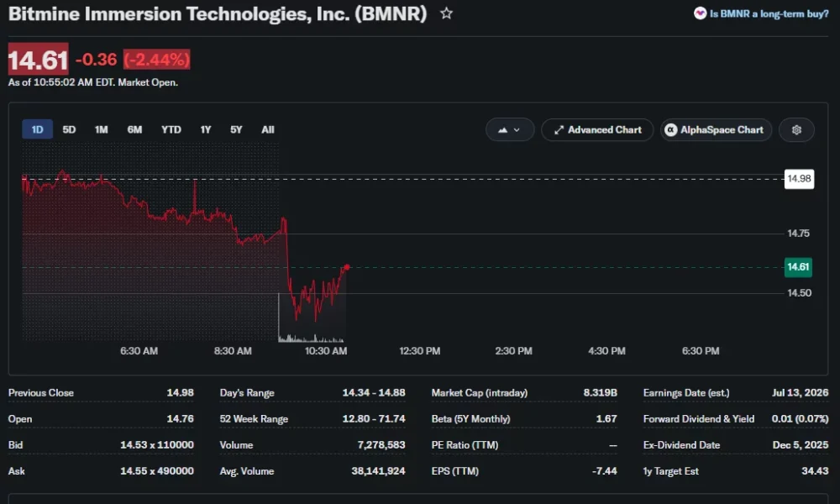Switch to the 6M time range
This screenshot has width=840, height=504.
[134, 129]
